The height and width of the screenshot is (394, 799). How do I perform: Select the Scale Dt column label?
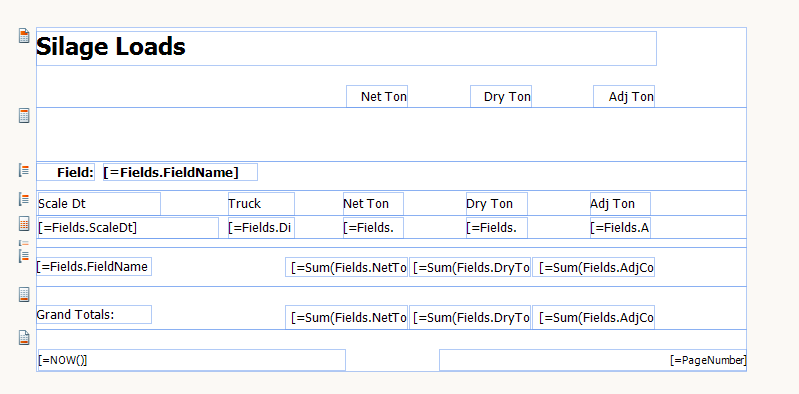(x=99, y=204)
